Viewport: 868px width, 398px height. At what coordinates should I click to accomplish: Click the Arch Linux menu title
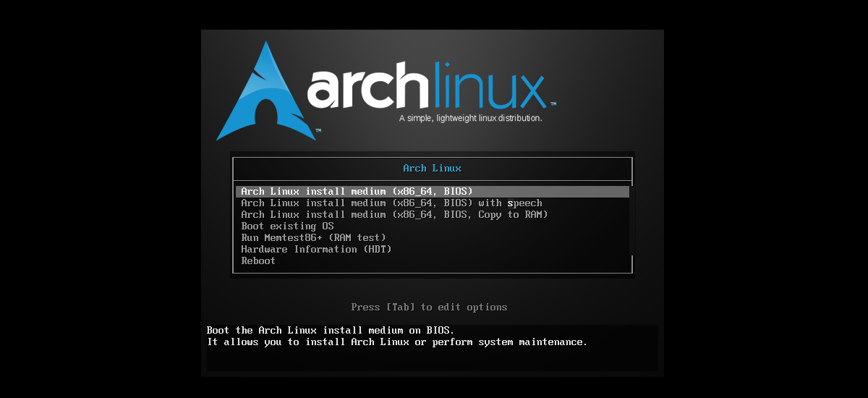432,169
